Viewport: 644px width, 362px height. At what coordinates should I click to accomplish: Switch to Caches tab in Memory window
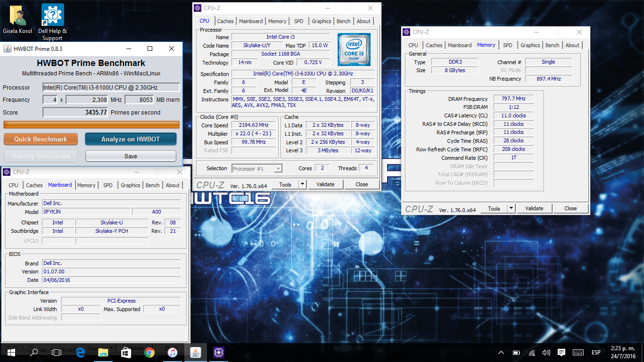(x=434, y=45)
